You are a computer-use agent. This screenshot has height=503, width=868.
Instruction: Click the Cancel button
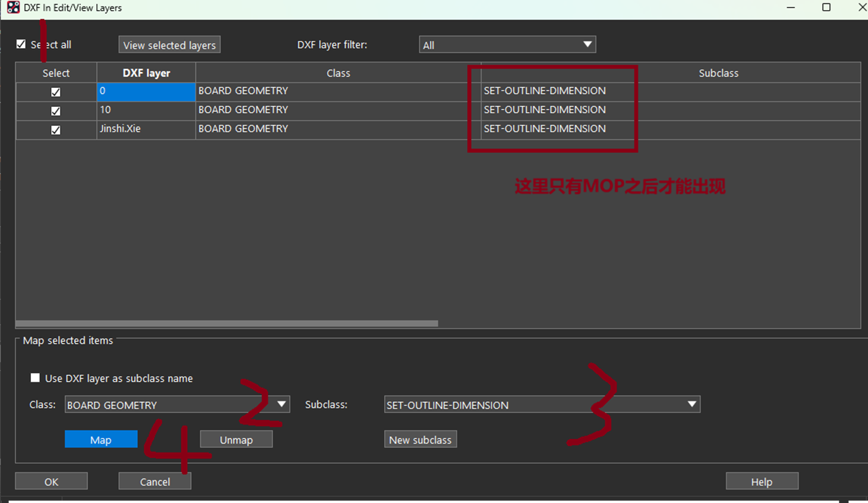155,481
